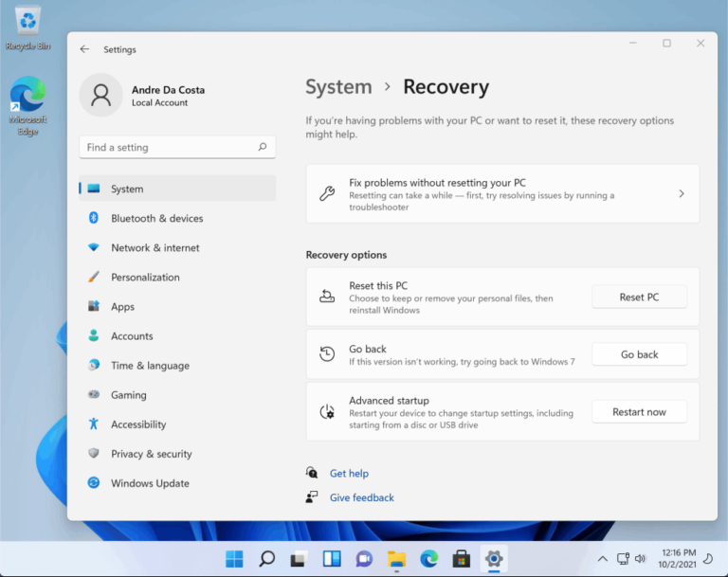Open the clock showing 12:16 PM
The height and width of the screenshot is (577, 728).
tap(677, 558)
